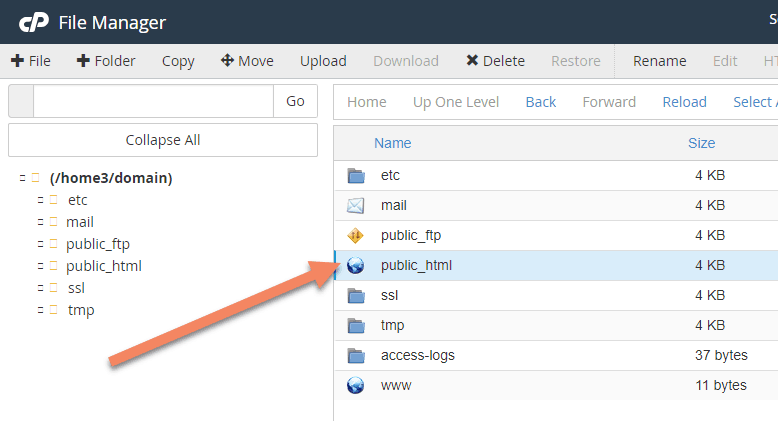Click the + Folder toolbar button
Image resolution: width=778 pixels, height=421 pixels.
click(106, 61)
